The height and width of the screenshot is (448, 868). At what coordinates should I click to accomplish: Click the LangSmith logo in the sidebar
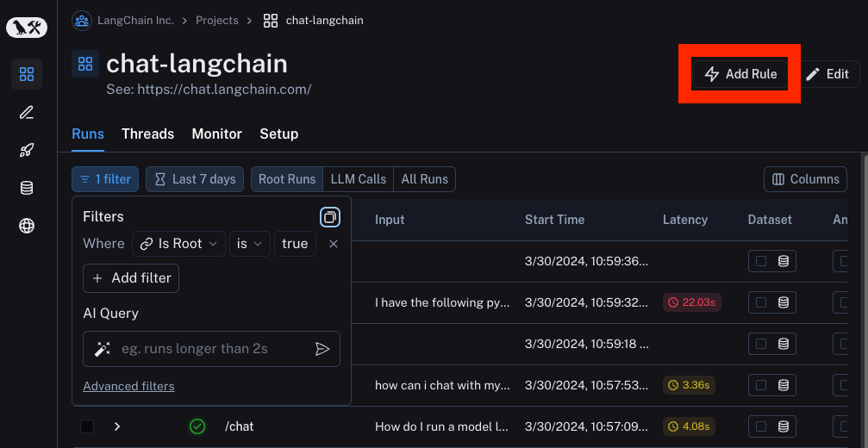click(x=27, y=28)
